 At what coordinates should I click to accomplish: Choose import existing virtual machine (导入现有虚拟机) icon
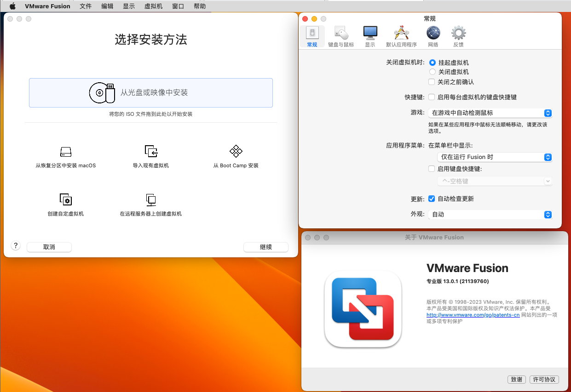click(151, 151)
